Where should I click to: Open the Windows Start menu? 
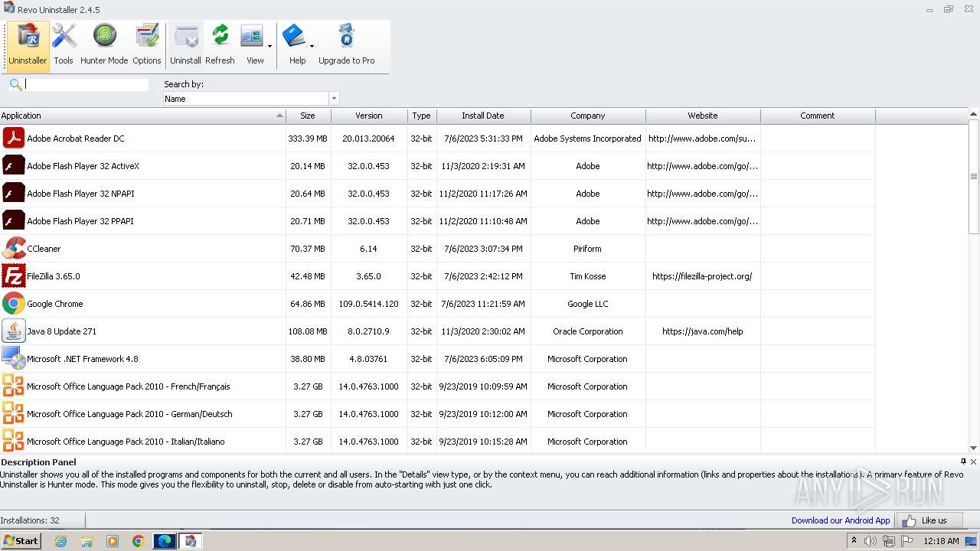21,540
